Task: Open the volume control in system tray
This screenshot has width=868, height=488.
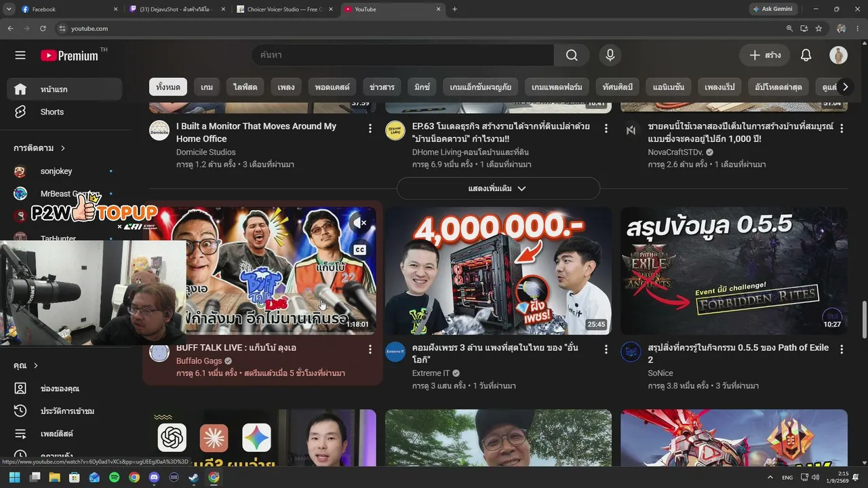Action: coord(816,477)
